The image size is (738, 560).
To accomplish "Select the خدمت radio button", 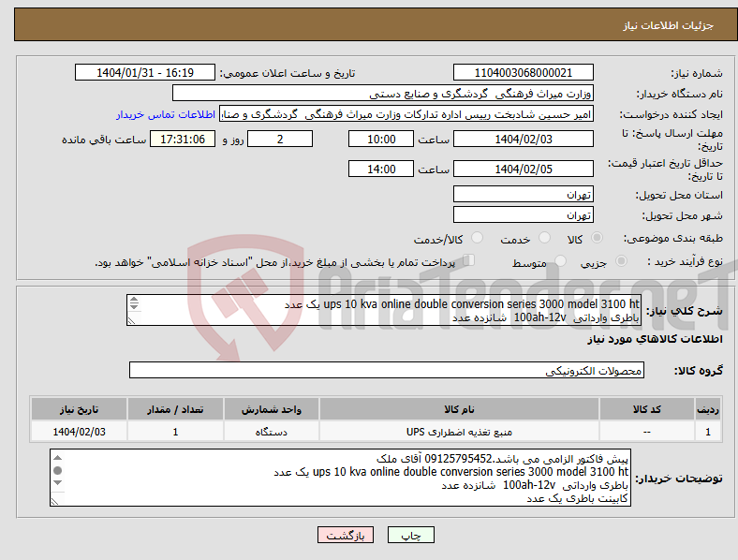I will [544, 238].
